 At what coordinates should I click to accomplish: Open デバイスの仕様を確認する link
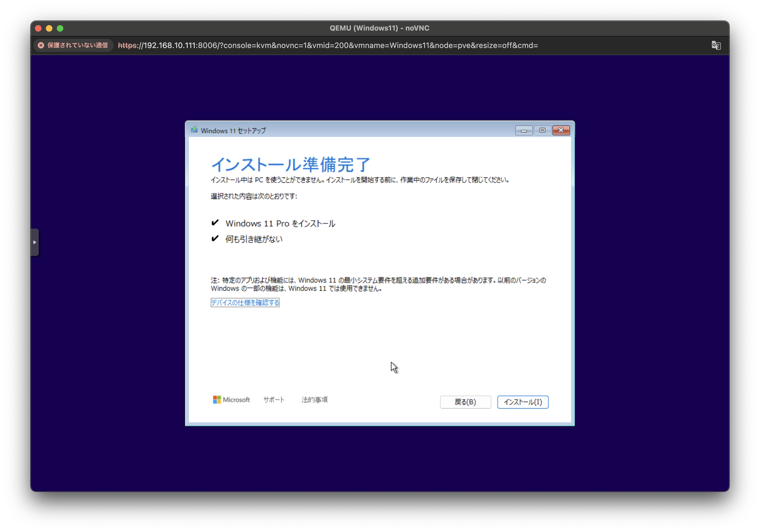pyautogui.click(x=245, y=303)
